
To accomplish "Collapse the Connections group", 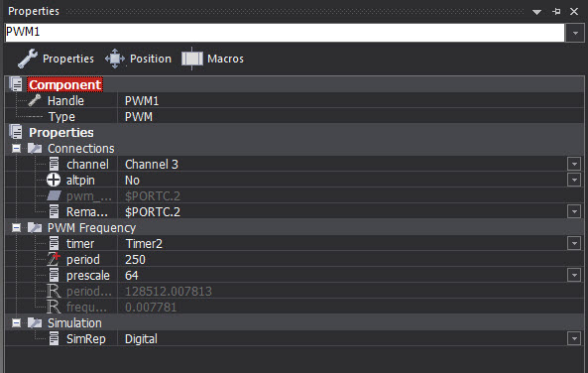I will point(16,148).
